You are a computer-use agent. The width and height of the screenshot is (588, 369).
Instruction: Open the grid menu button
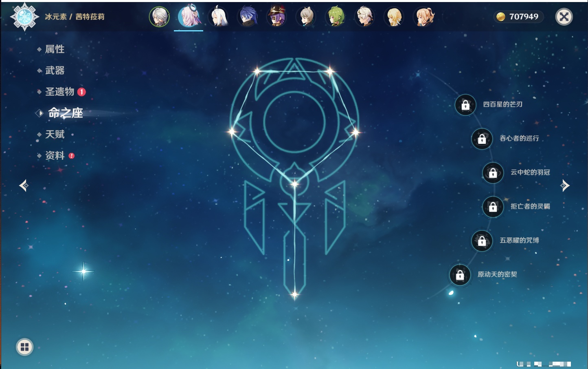pyautogui.click(x=24, y=347)
